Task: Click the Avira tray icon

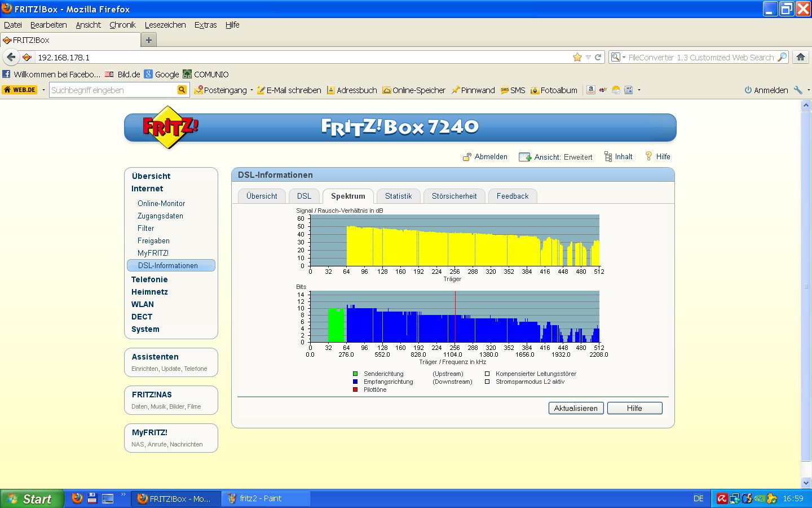Action: (722, 498)
